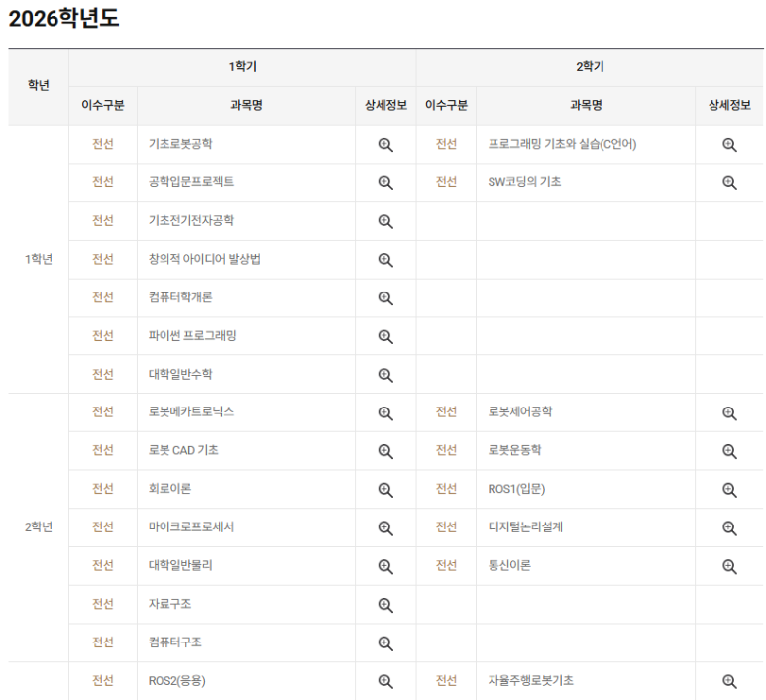Open details for ROS2(응용)
Screen dimensions: 766x700
click(x=385, y=681)
